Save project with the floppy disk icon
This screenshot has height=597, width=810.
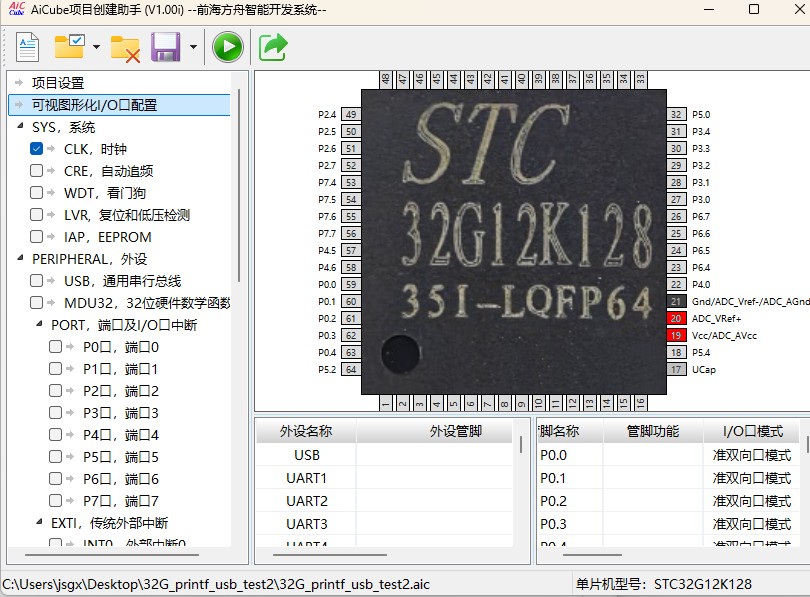tap(166, 47)
